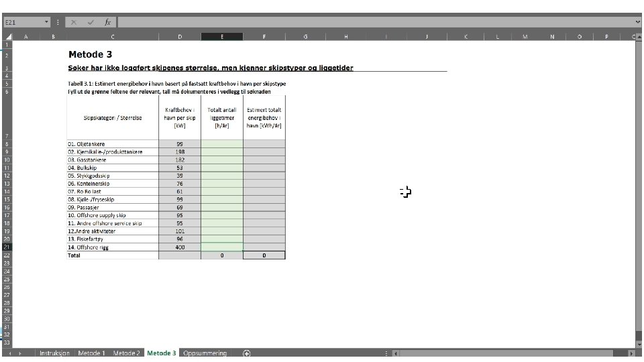The height and width of the screenshot is (362, 644).
Task: Click the formula bar input area
Action: click(376, 22)
